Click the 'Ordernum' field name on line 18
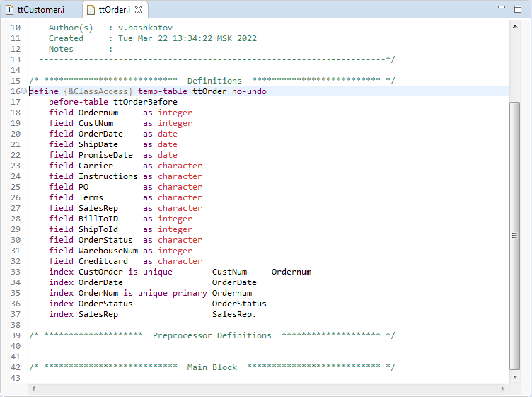 98,113
